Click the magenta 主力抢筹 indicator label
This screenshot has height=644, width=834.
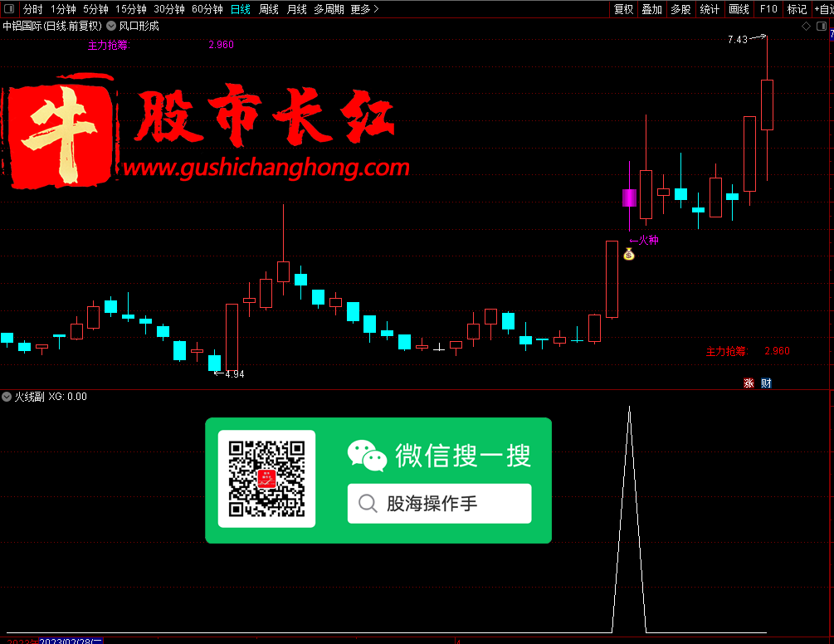[109, 45]
